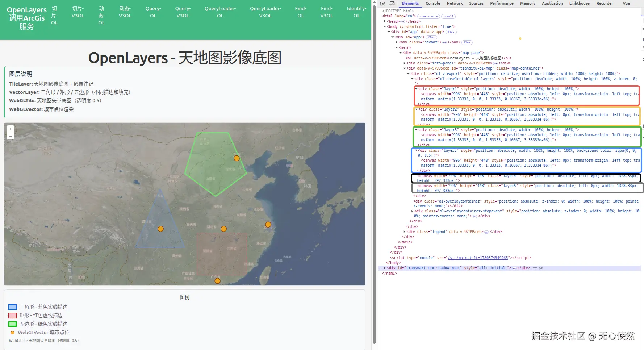Viewport: 644px width, 350px height.
Task: Activate the DevTools element inspector icon
Action: 382,3
